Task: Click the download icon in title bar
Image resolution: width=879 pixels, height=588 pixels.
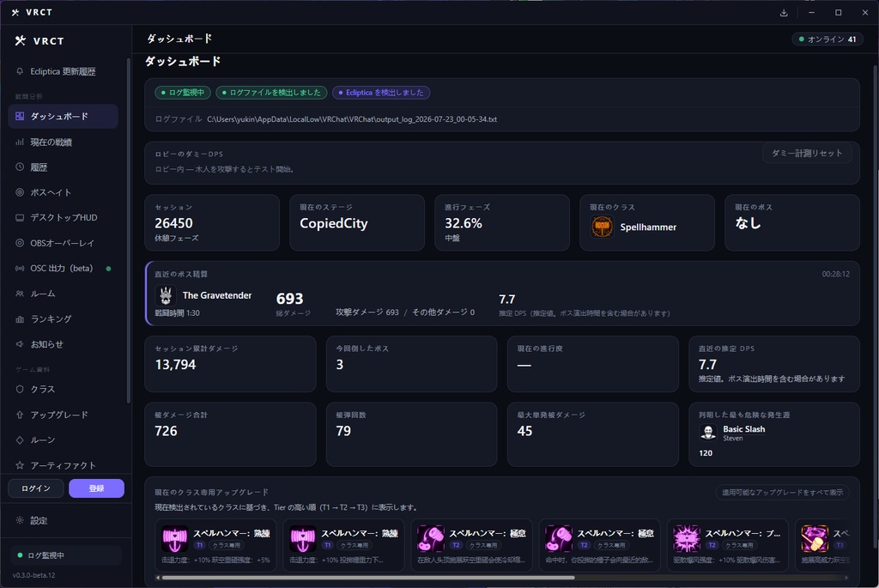Action: tap(784, 12)
